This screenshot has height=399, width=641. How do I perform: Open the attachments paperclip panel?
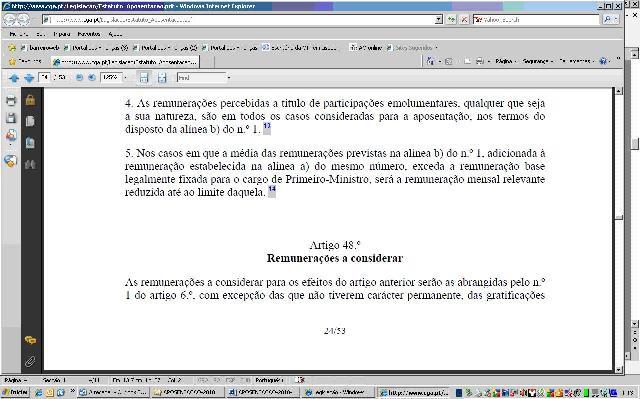[x=30, y=361]
